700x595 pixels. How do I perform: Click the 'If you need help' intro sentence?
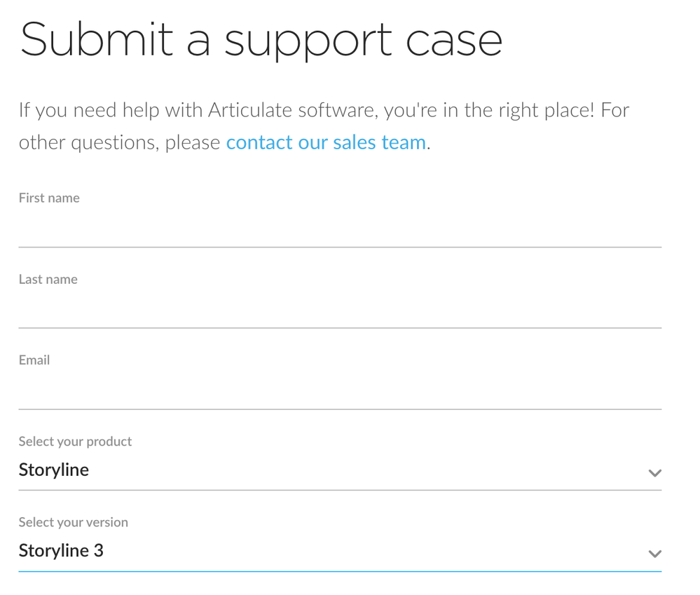(x=112, y=110)
